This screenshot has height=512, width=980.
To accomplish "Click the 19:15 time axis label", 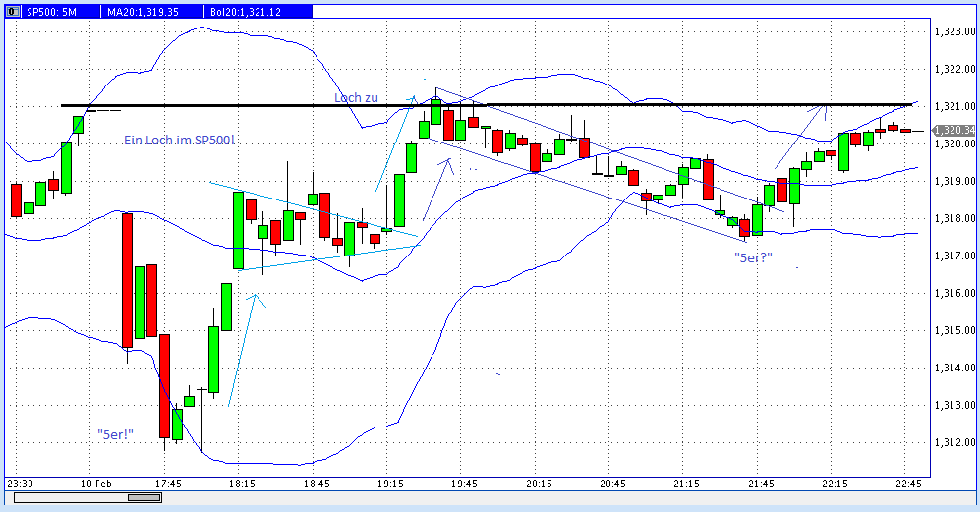I will [x=390, y=484].
